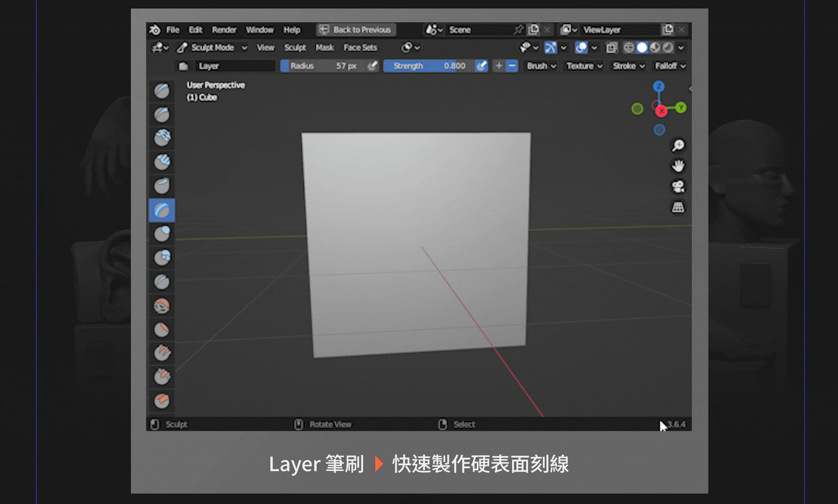Enable subtract direction minus button
838x504 pixels.
[x=512, y=66]
